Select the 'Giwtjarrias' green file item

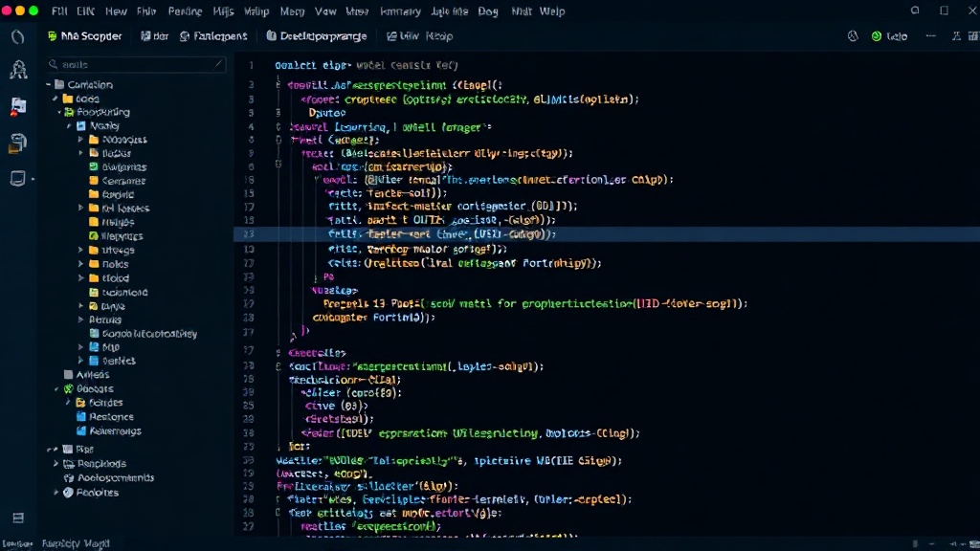pyautogui.click(x=118, y=166)
